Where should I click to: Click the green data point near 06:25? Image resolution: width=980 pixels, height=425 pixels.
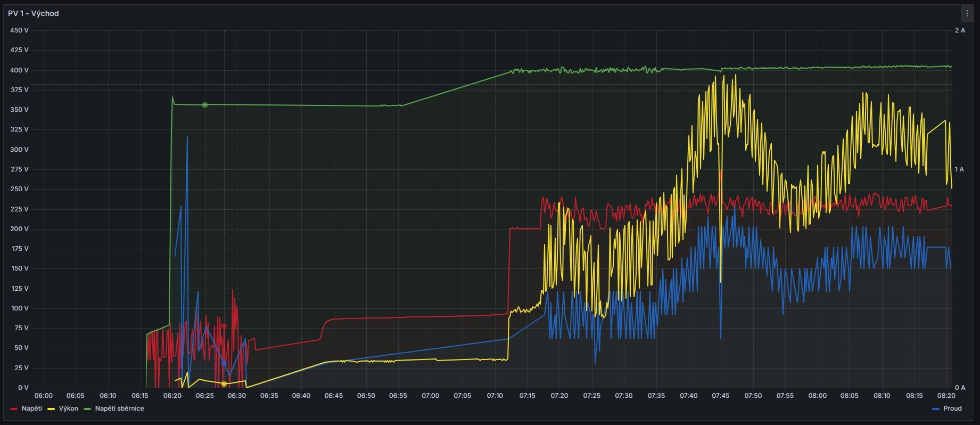(205, 105)
